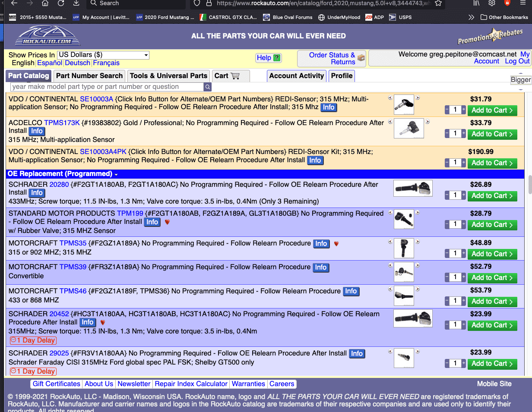The height and width of the screenshot is (412, 532).
Task: Open the Other Bookmarks folder
Action: (x=504, y=17)
